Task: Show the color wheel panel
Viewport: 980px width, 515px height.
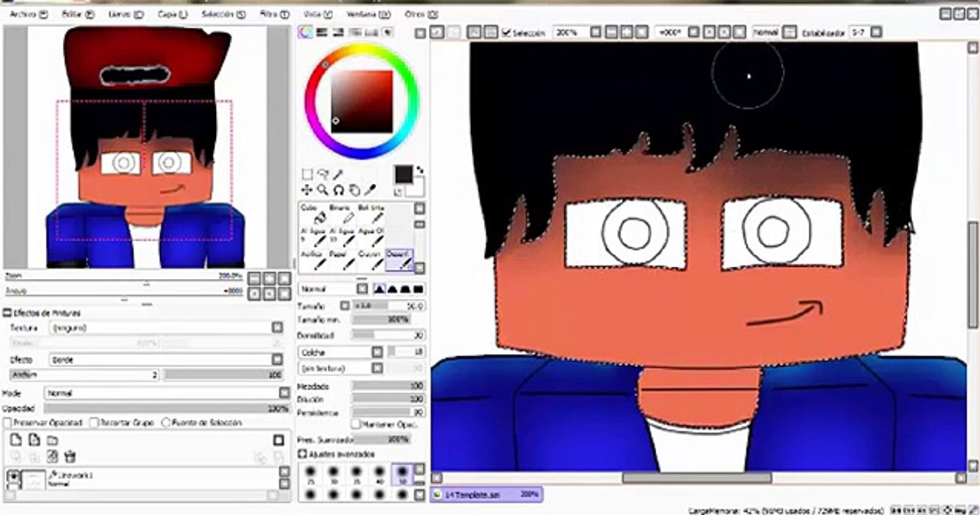Action: coord(306,32)
